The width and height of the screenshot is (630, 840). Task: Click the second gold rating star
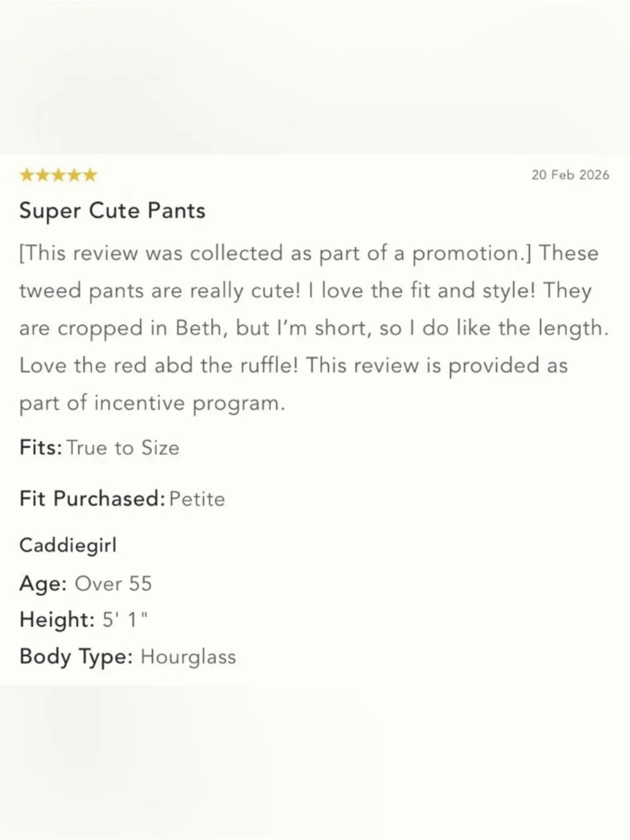(43, 175)
